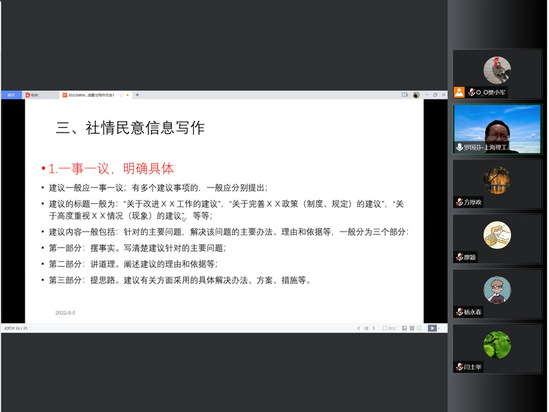Go to the next slide arrow
The width and height of the screenshot is (549, 412).
click(x=374, y=328)
